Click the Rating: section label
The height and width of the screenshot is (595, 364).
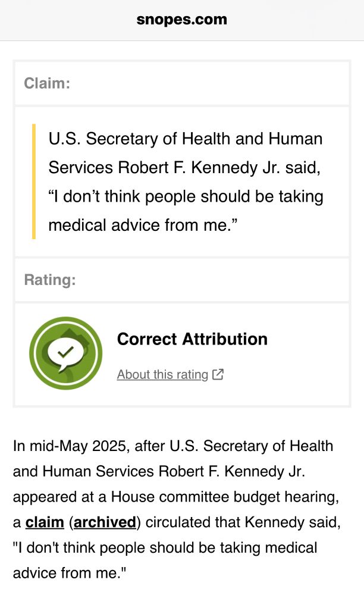pos(50,280)
